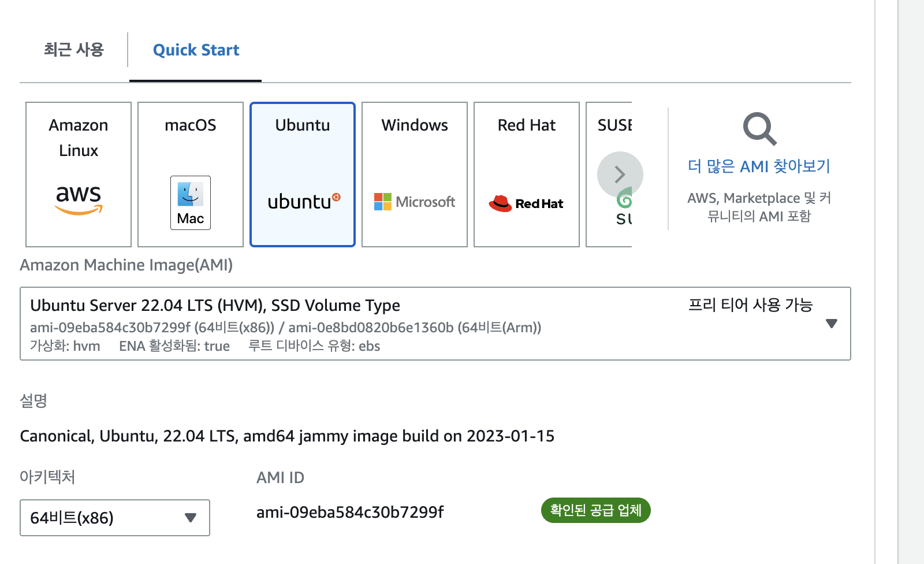Click the Microsoft logo
The width and height of the screenshot is (924, 564).
pyautogui.click(x=415, y=202)
